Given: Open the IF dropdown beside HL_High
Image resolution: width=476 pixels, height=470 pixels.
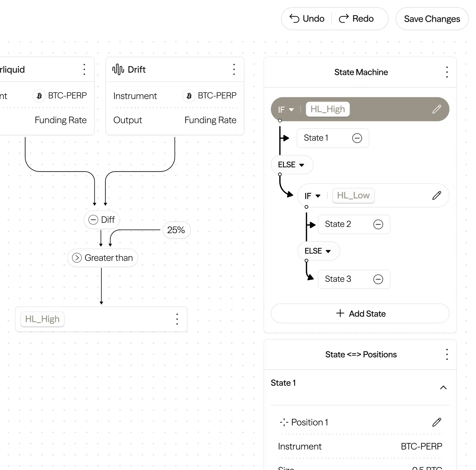Looking at the screenshot, I should tap(286, 110).
